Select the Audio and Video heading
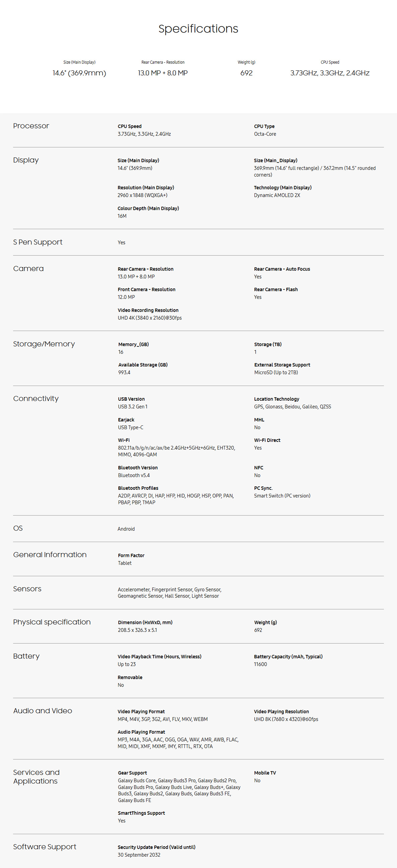The image size is (397, 868). 43,711
